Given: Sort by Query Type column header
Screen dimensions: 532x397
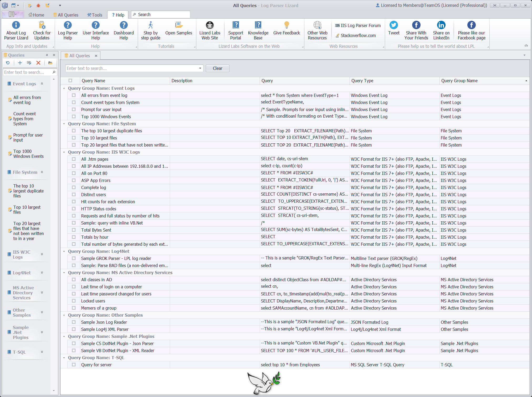Looking at the screenshot, I should pyautogui.click(x=394, y=81).
